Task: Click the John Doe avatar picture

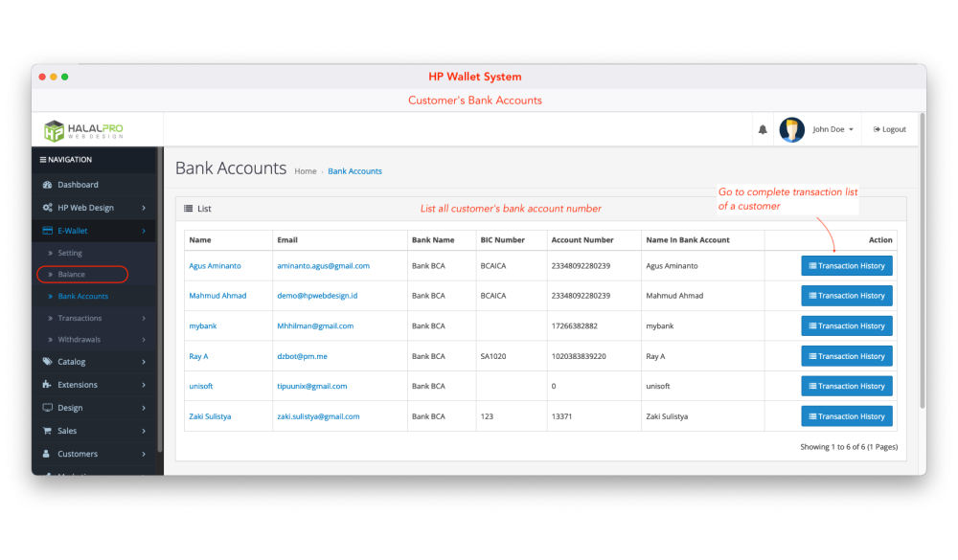Action: 791,130
